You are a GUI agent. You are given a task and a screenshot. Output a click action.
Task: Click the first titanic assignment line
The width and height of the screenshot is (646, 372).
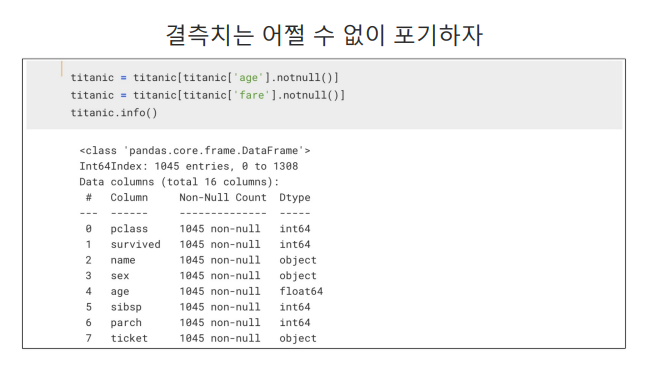tap(204, 77)
